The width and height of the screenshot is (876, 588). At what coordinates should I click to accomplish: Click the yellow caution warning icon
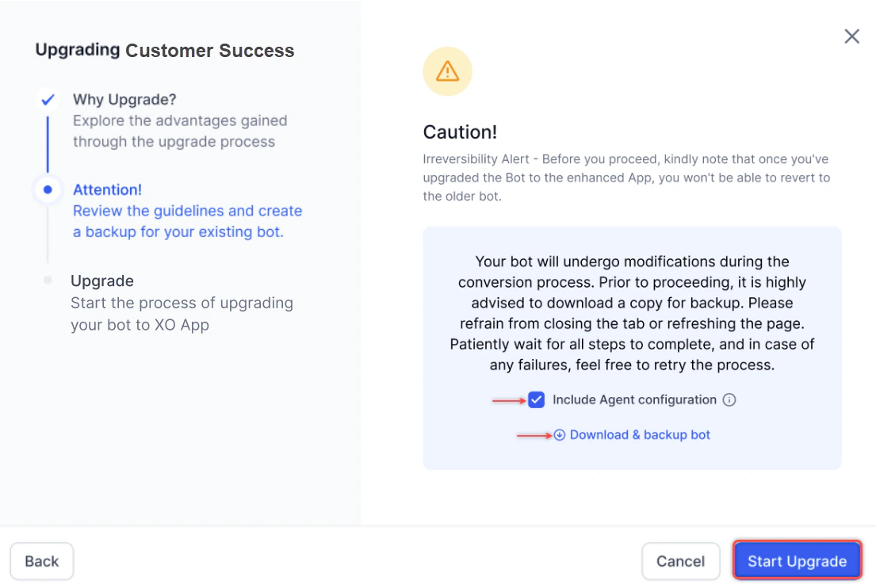point(447,71)
